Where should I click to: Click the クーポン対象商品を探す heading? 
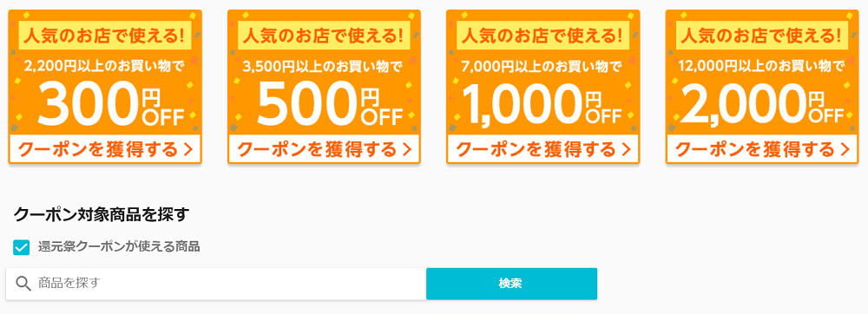coord(102,214)
